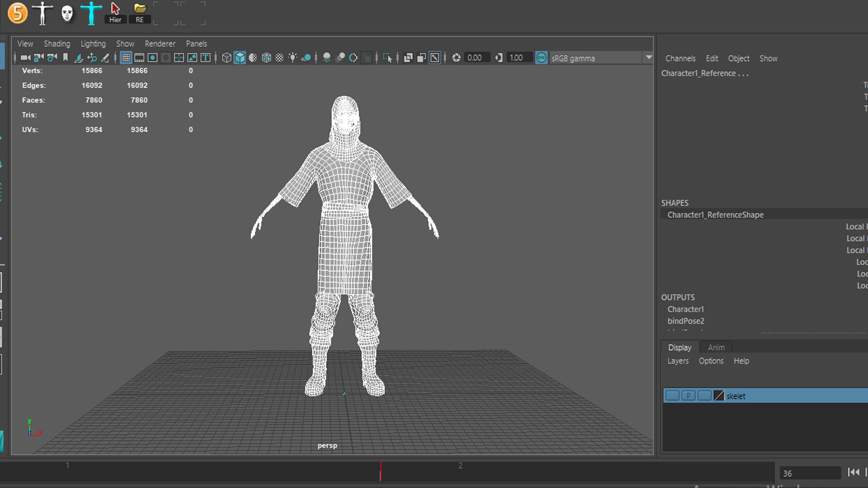Click the Exposure value field 0.00
The width and height of the screenshot is (868, 488).
point(477,58)
